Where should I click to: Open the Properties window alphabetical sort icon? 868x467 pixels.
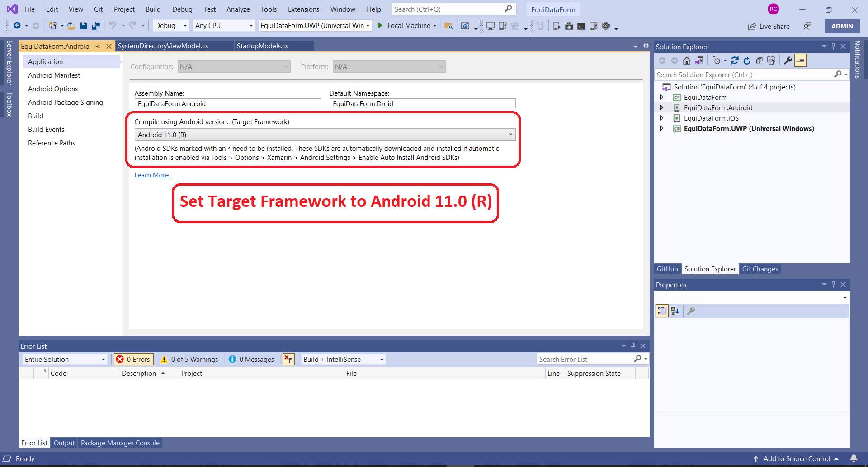675,311
